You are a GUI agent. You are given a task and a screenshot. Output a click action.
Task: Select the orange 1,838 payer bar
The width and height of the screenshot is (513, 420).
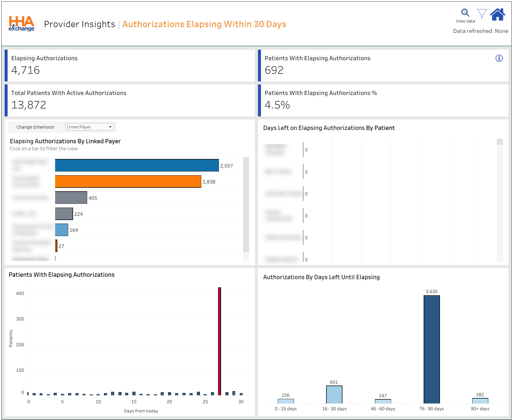pyautogui.click(x=128, y=182)
